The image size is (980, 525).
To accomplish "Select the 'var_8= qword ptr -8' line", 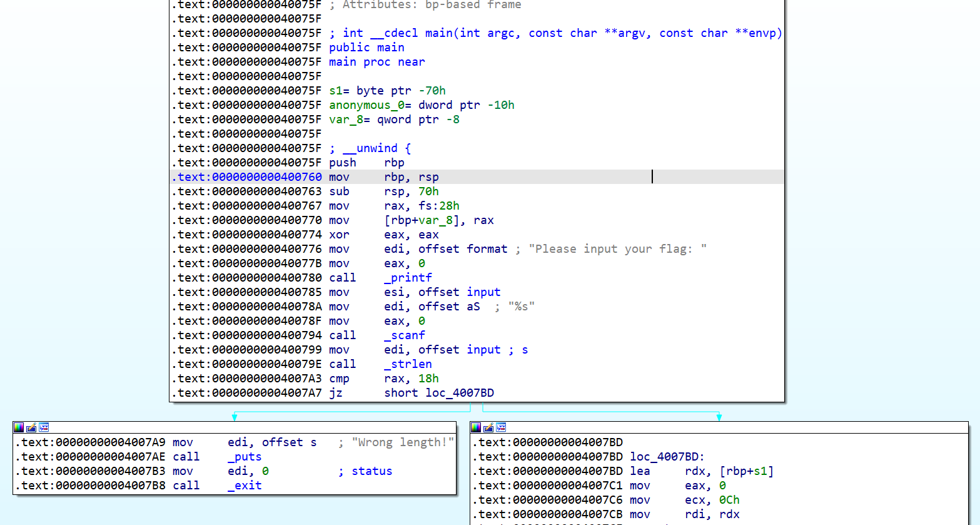I will tap(395, 120).
